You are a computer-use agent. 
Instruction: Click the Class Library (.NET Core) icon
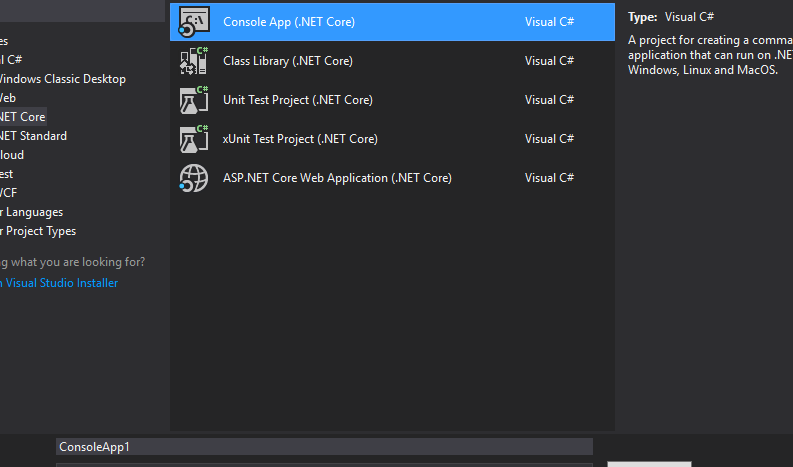coord(194,61)
